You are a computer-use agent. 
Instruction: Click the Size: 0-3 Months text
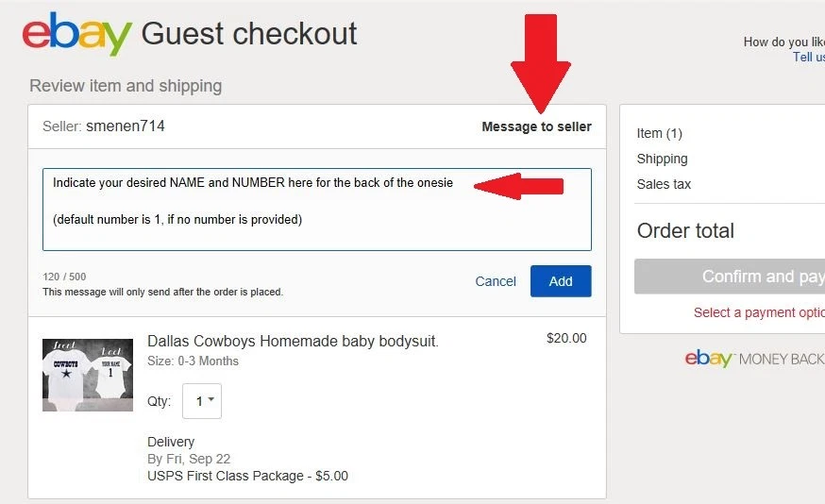[194, 361]
